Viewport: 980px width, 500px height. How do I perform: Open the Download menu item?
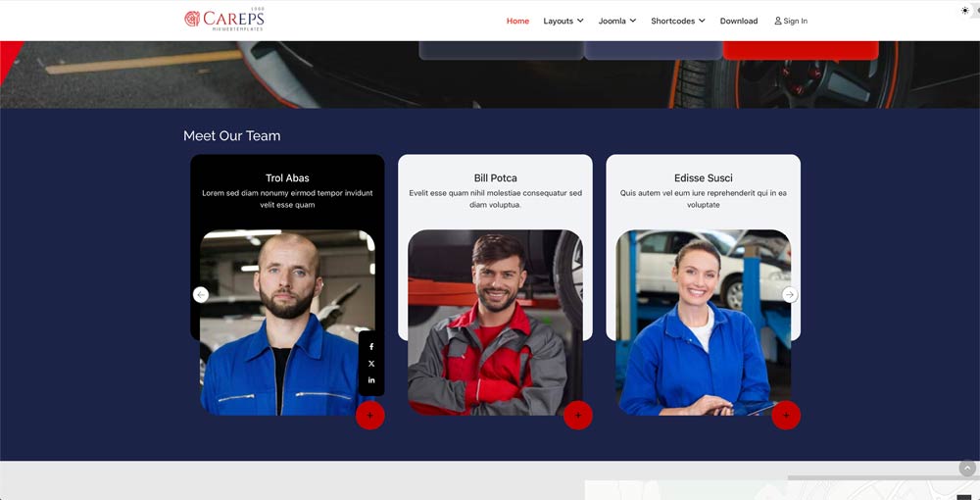click(739, 21)
